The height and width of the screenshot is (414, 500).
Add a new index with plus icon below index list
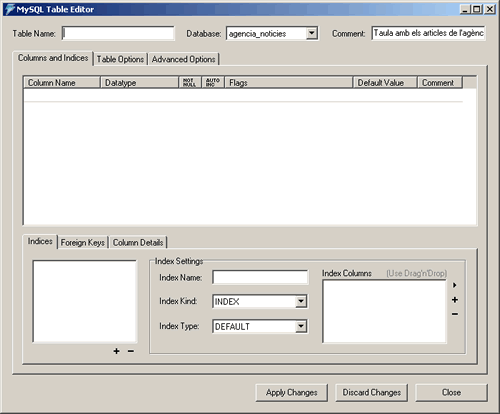[x=116, y=351]
